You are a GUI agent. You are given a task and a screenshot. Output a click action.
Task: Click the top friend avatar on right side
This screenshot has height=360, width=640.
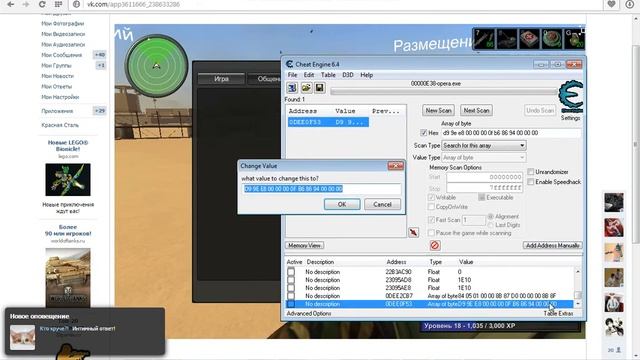pos(614,203)
